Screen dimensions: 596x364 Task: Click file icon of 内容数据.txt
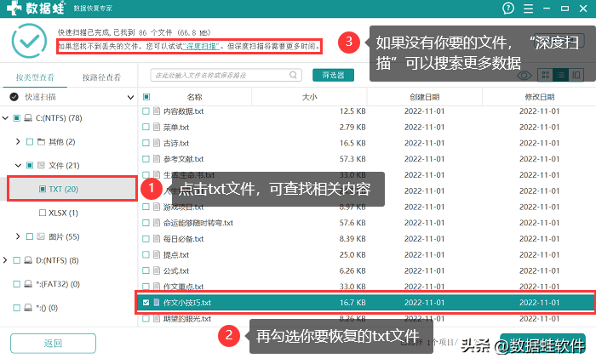click(156, 111)
